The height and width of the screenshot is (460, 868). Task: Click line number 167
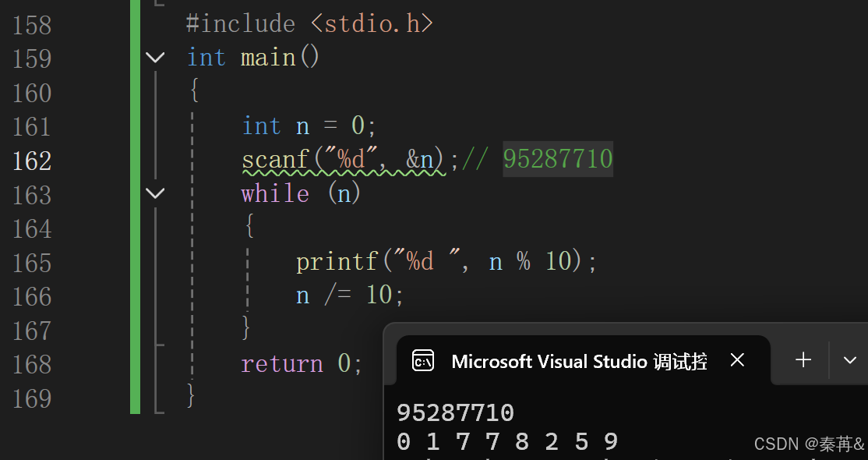pyautogui.click(x=31, y=331)
